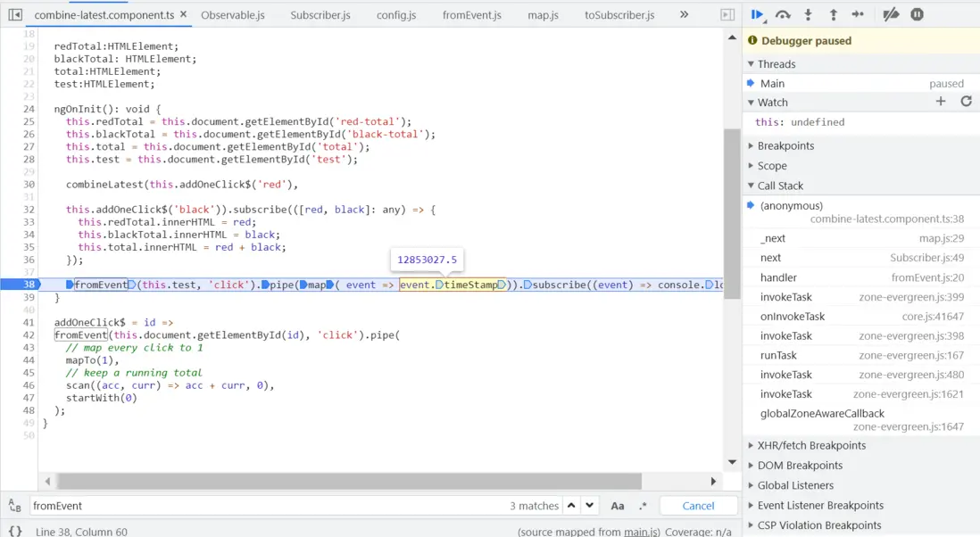Viewport: 980px width, 537px height.
Task: Select the onInvokeTask call stack frame
Action: pos(792,316)
